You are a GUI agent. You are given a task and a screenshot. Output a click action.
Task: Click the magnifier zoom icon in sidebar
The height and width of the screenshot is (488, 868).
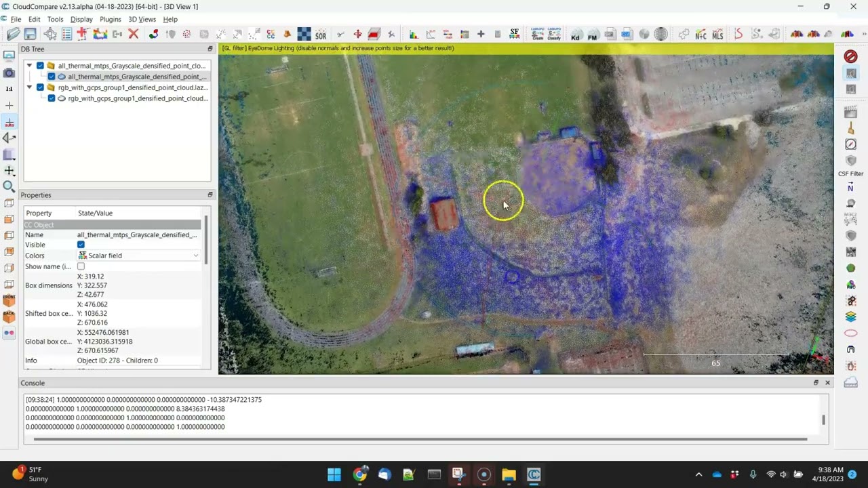(9, 186)
